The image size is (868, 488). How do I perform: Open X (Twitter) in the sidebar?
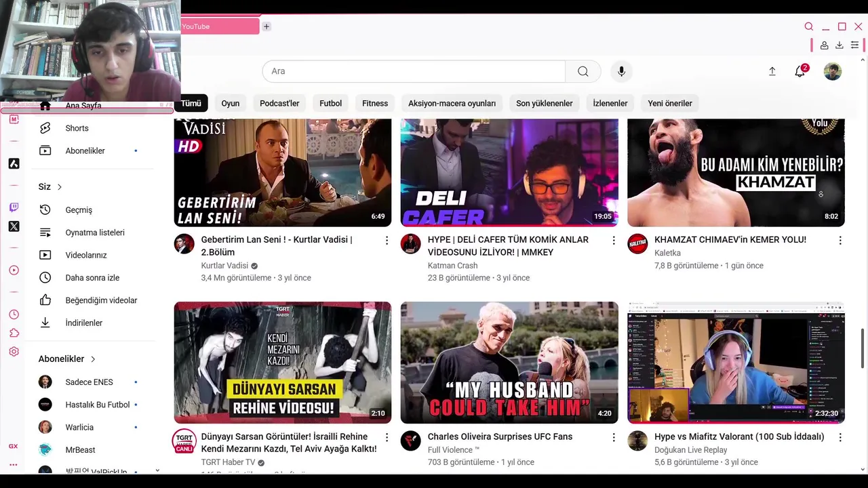14,226
